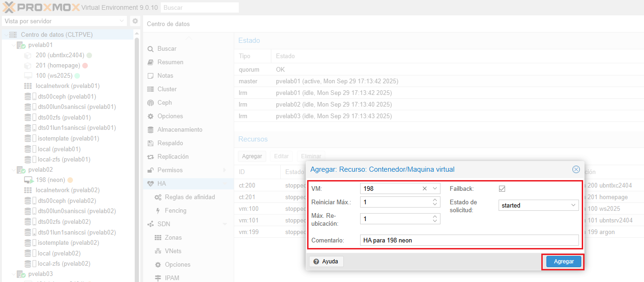The width and height of the screenshot is (644, 282).
Task: Select container 200 (ubntlxc2404)
Action: (60, 55)
